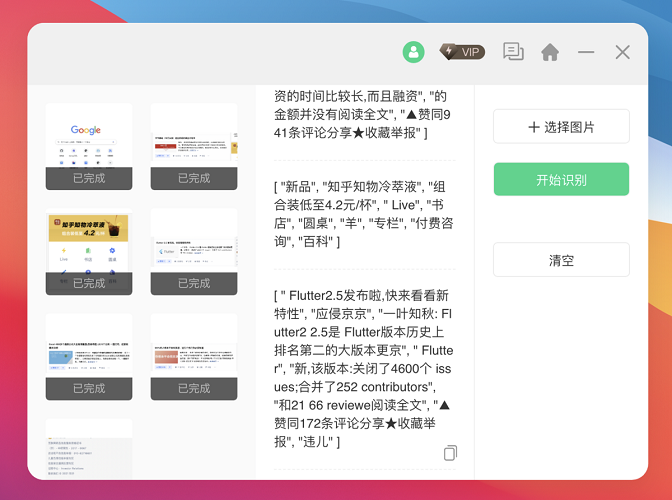The image size is (672, 500).
Task: Click the top result text mentioning 赞同941
Action: (364, 115)
